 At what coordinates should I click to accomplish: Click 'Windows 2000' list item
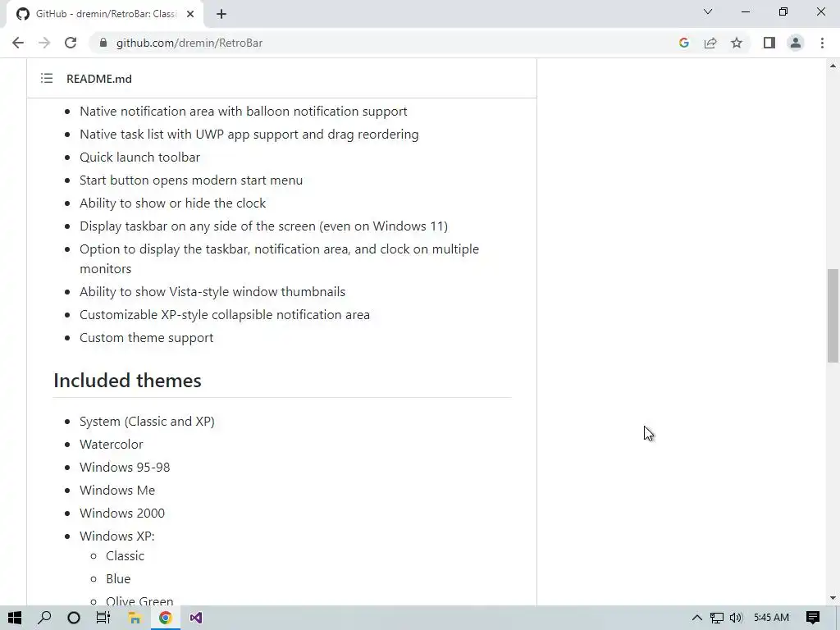[122, 514]
